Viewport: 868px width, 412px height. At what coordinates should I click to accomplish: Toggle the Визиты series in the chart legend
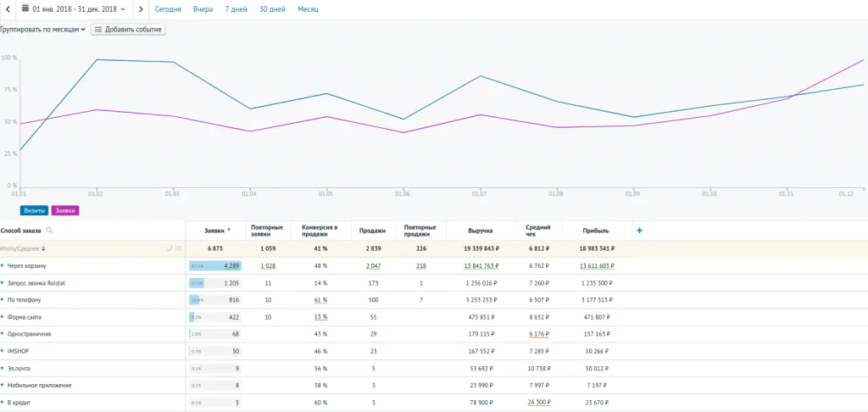click(x=34, y=210)
